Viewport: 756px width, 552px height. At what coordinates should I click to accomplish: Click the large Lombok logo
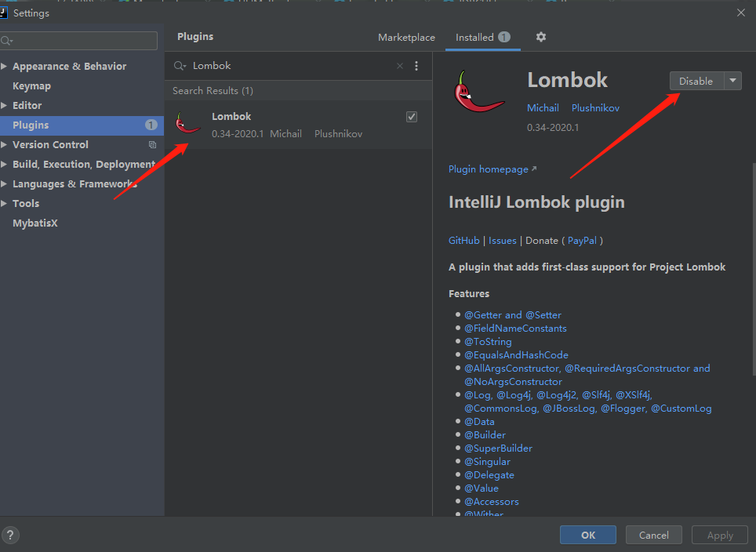click(478, 92)
